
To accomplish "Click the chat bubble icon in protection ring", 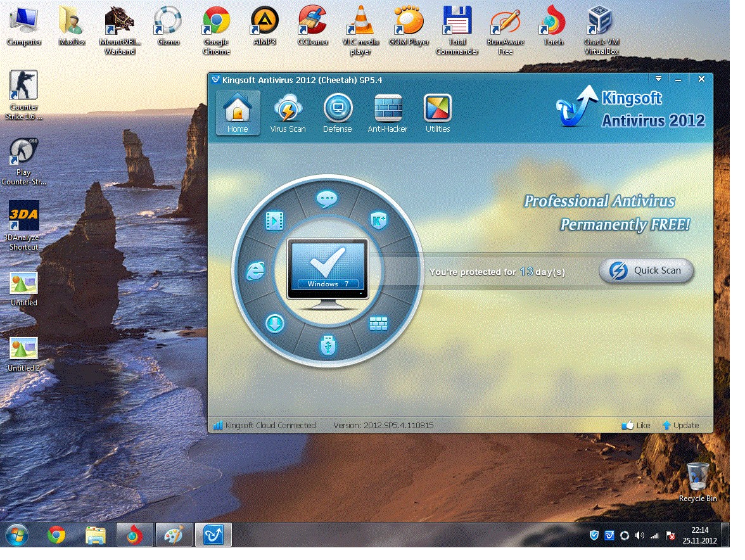I will 327,199.
